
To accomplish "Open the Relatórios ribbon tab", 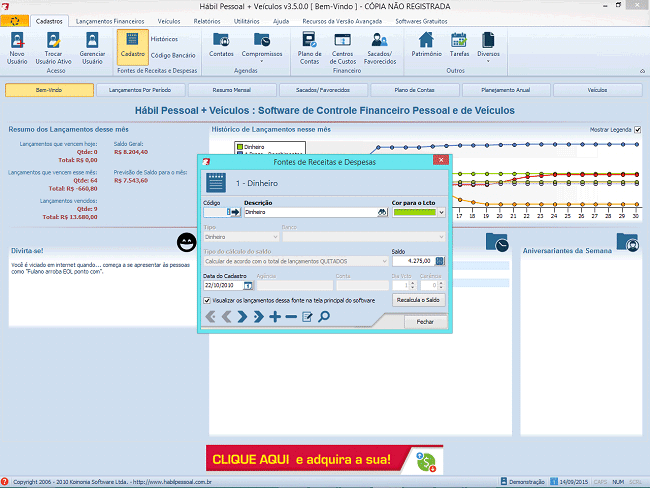I will tap(207, 21).
